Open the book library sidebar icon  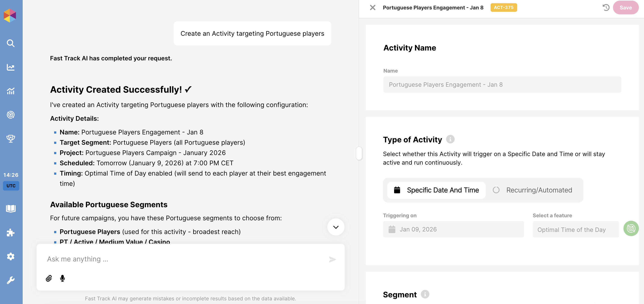10,209
